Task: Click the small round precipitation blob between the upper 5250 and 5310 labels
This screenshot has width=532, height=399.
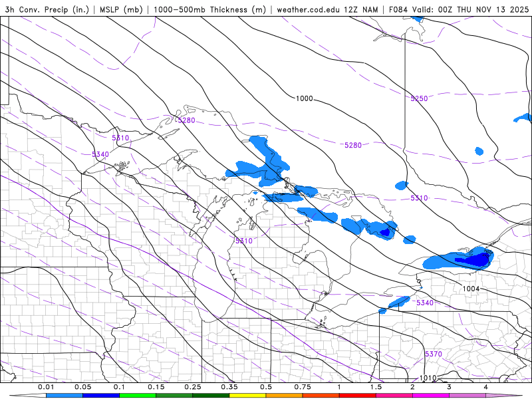Action: pos(479,151)
